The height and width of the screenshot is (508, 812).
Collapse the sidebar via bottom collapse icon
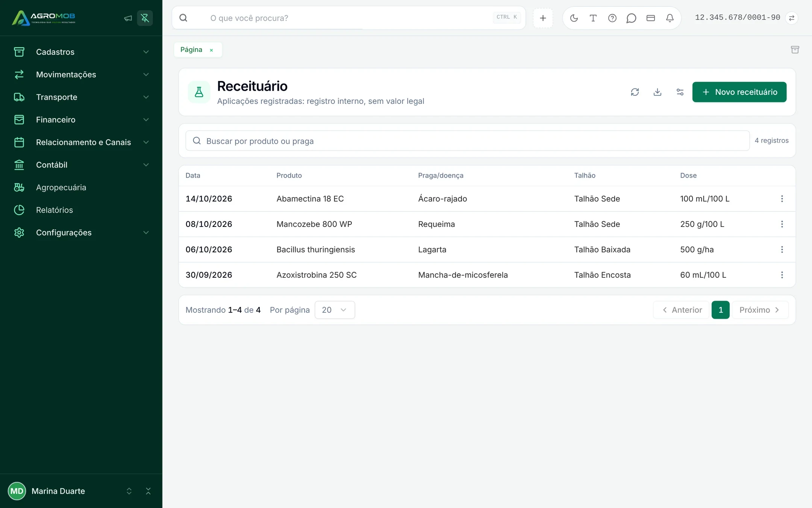point(148,491)
